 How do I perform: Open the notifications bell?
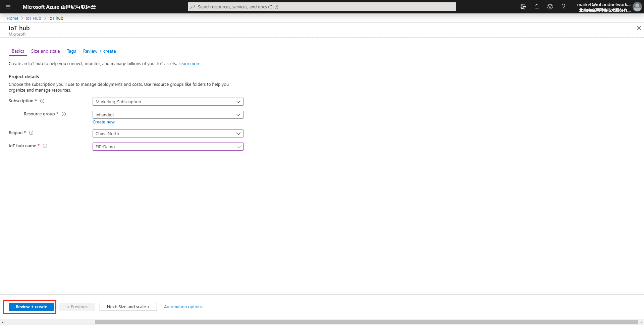(x=536, y=7)
